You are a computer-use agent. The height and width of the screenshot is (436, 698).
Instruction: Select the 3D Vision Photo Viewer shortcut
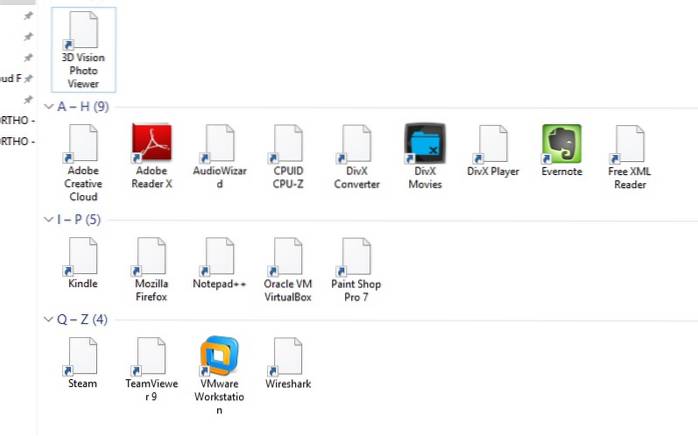pyautogui.click(x=83, y=31)
